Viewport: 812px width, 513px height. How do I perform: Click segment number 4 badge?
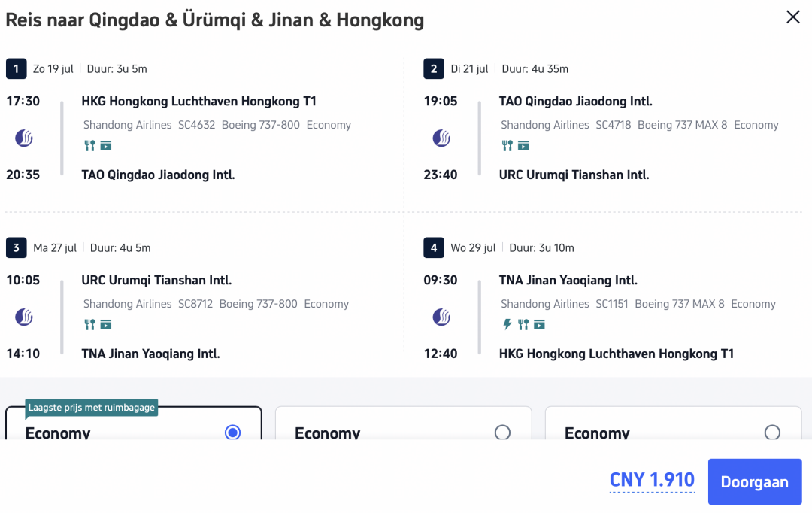click(434, 247)
